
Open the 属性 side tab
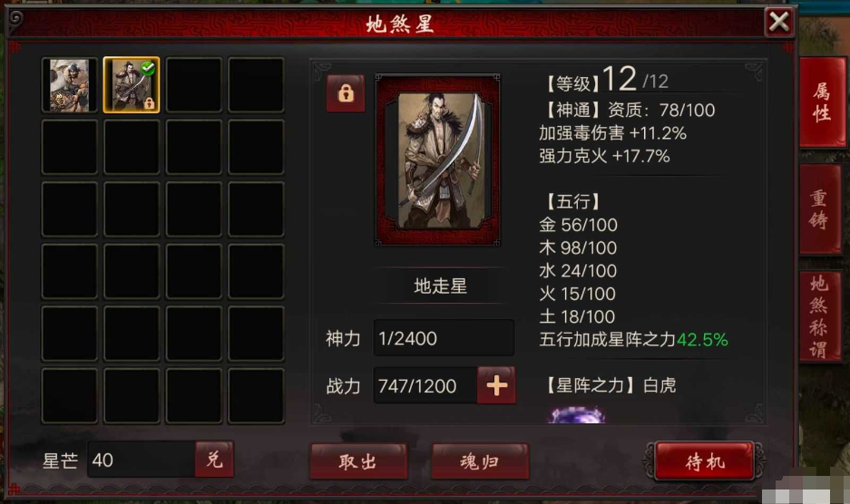tap(822, 102)
